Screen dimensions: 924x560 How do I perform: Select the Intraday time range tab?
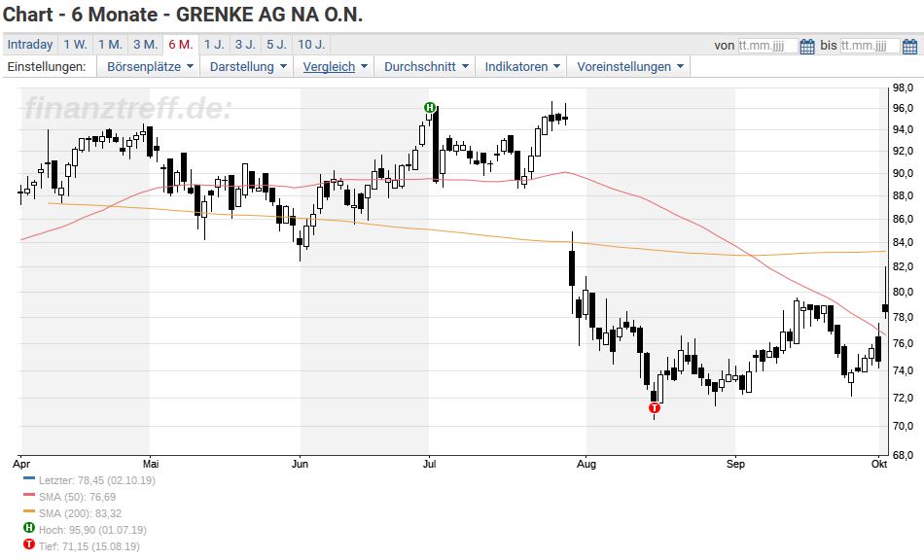[x=30, y=45]
